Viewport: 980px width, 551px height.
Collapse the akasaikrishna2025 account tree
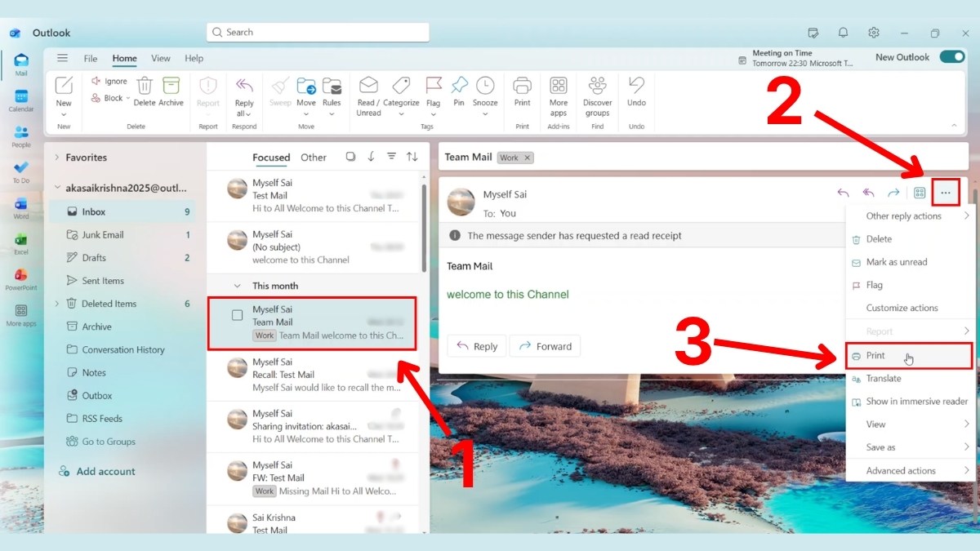point(56,187)
